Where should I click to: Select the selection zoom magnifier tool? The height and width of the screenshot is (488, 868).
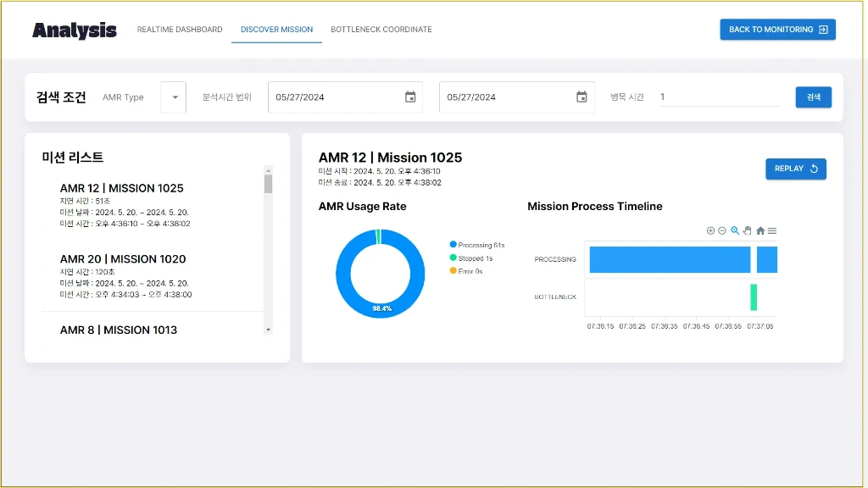735,230
